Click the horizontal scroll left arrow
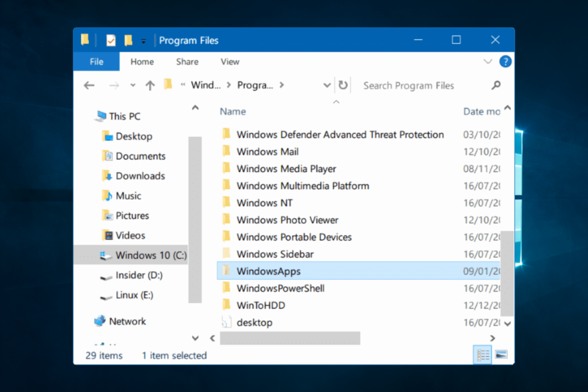588x392 pixels. 212,338
